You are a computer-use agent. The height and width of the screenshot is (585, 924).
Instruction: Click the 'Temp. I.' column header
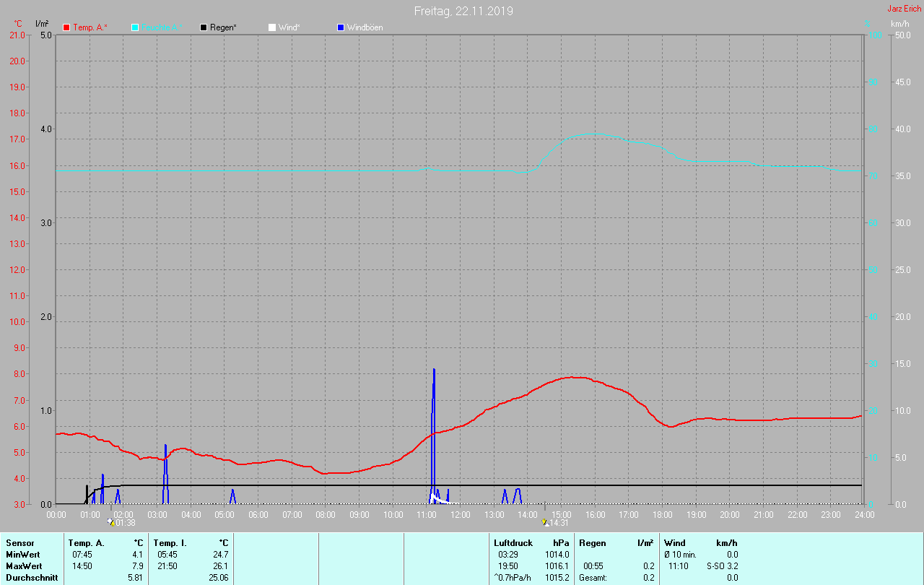[170, 543]
